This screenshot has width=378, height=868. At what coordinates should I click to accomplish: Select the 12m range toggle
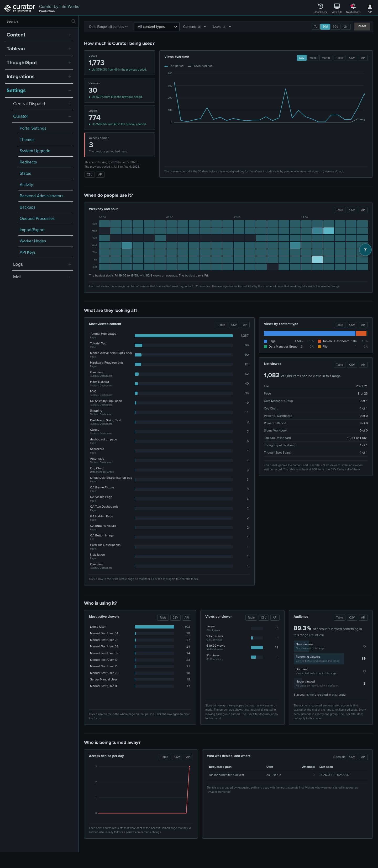pyautogui.click(x=346, y=26)
